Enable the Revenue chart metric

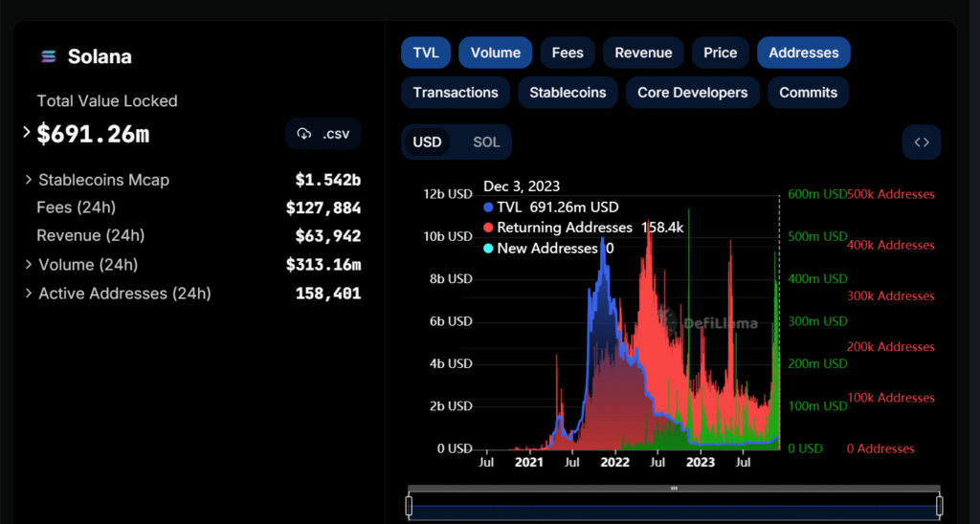[643, 53]
